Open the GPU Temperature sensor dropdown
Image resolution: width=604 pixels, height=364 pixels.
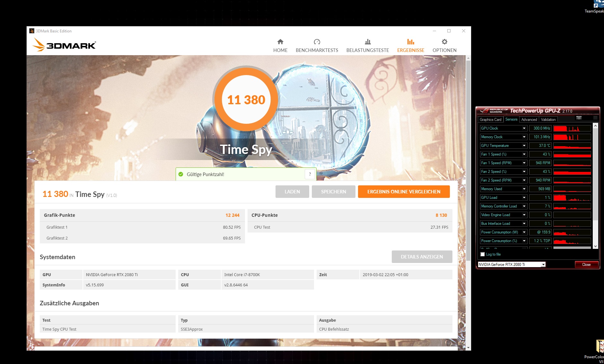524,146
